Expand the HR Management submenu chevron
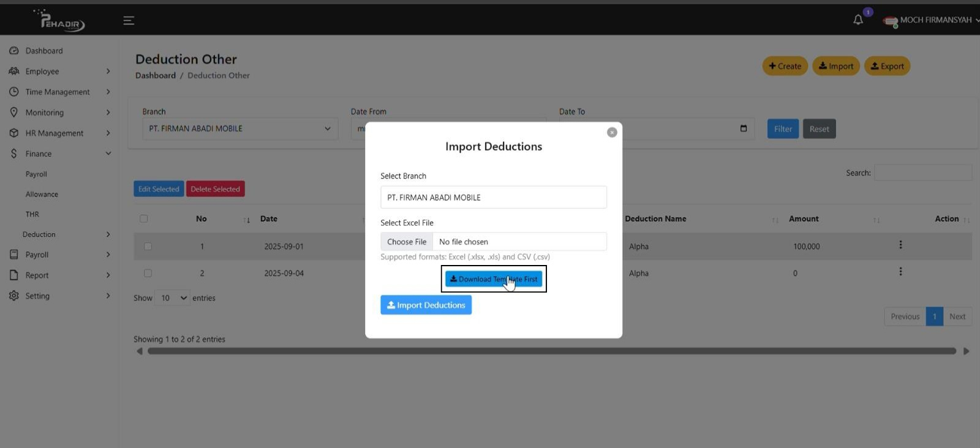The height and width of the screenshot is (448, 980). [108, 133]
